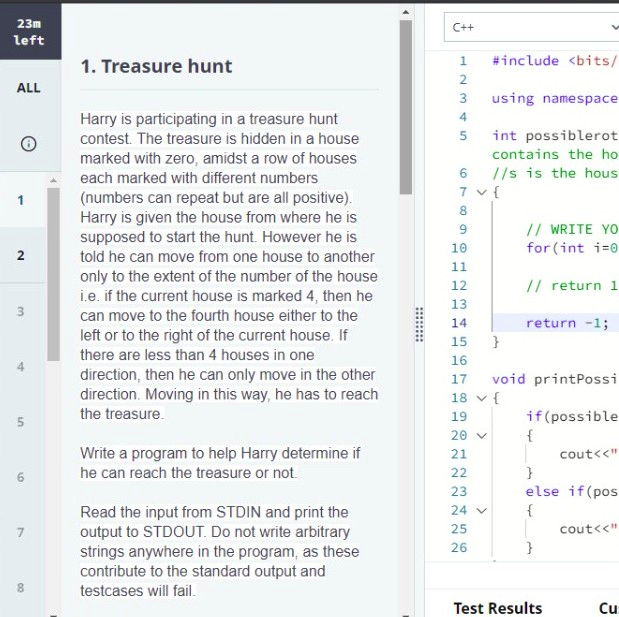619x617 pixels.
Task: Click the '// return 1' comment line
Action: tap(572, 285)
